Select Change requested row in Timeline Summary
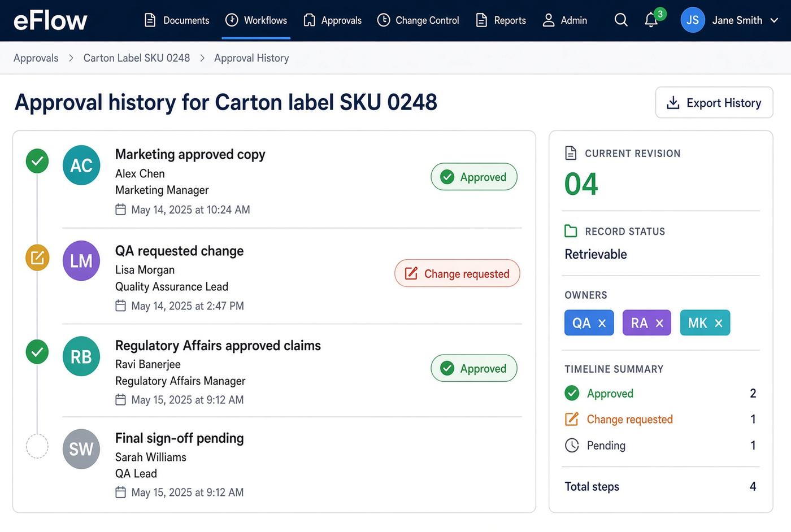 coord(660,419)
